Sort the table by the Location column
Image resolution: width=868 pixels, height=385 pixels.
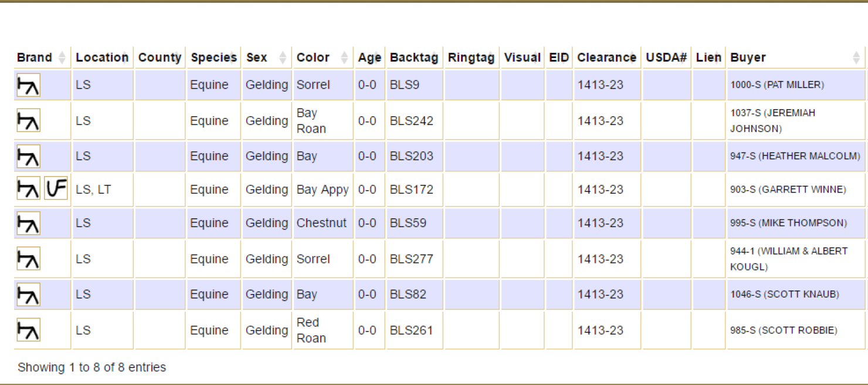(103, 58)
